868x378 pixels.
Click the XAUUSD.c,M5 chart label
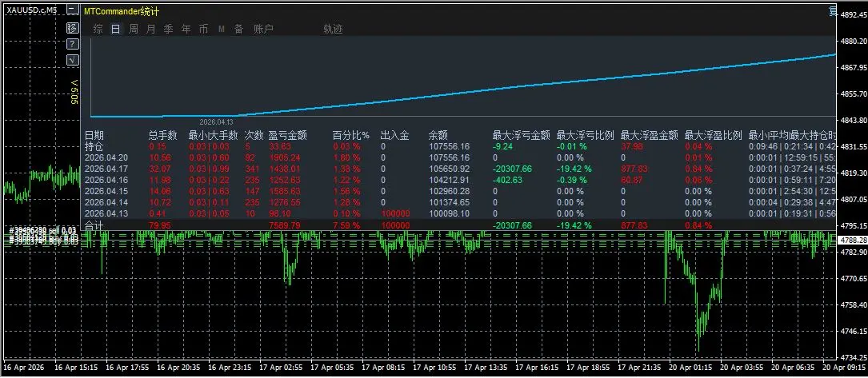[x=31, y=10]
